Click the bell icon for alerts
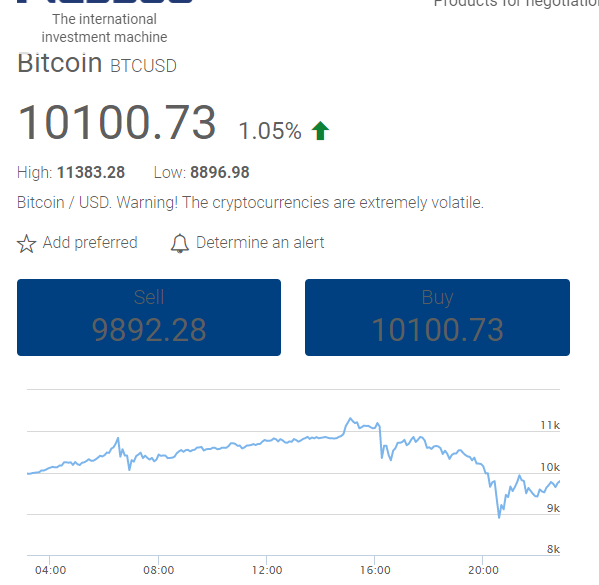Viewport: 599px width, 585px height. 180,243
